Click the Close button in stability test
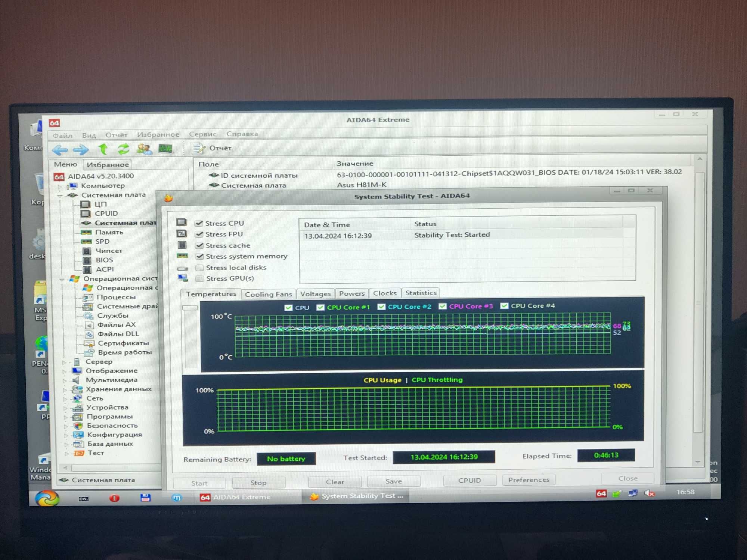The image size is (747, 560). [x=628, y=478]
